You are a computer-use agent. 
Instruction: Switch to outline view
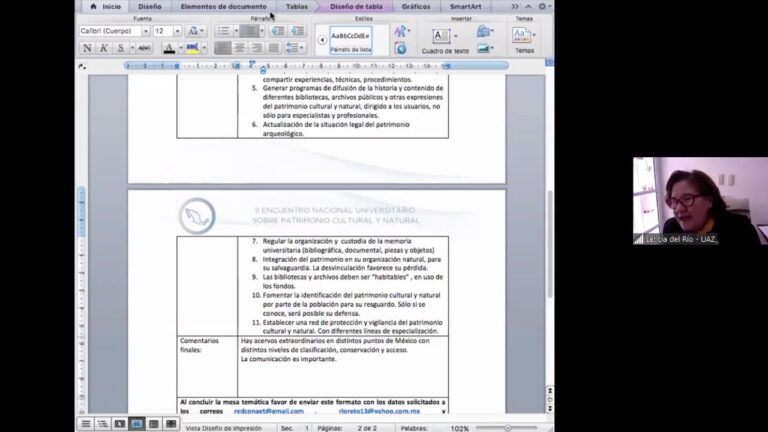[x=103, y=424]
